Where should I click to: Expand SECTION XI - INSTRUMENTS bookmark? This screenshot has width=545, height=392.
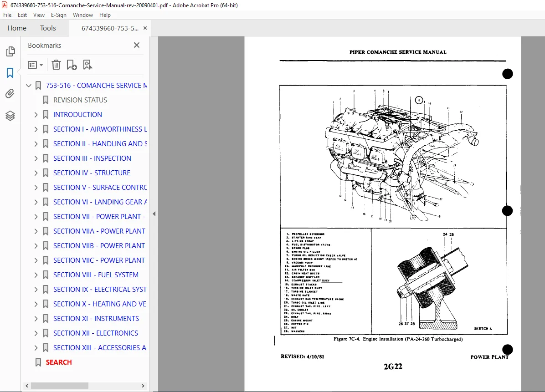point(36,319)
